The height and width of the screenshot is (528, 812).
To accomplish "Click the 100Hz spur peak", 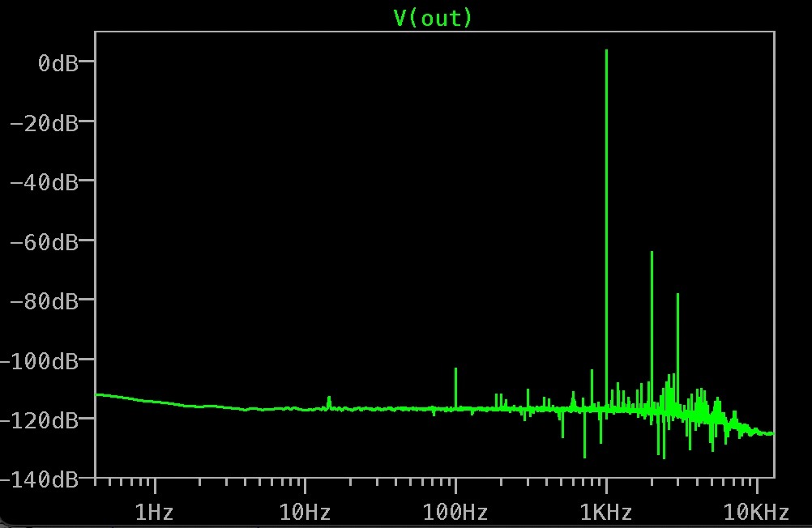I will [x=455, y=388].
